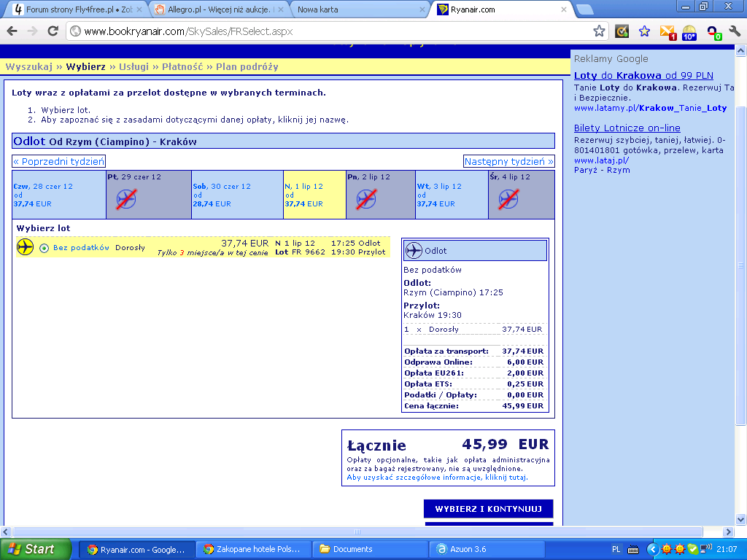Click the WYBIERZ I KONTYNUUJ button
This screenshot has width=747, height=560.
tap(488, 508)
